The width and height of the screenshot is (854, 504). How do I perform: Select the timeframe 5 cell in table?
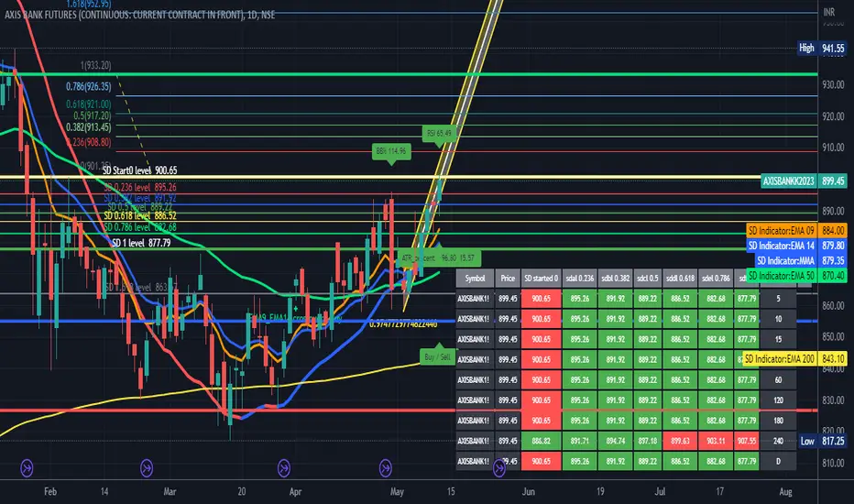[x=778, y=299]
